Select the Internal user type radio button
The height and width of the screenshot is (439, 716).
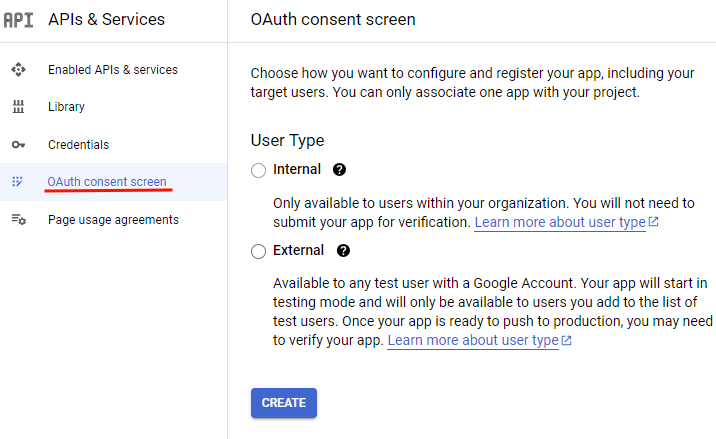[259, 171]
